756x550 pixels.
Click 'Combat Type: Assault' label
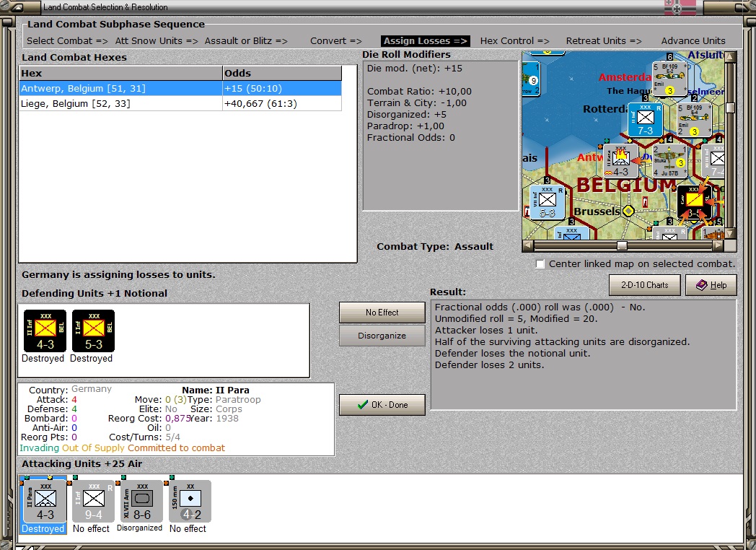click(435, 247)
